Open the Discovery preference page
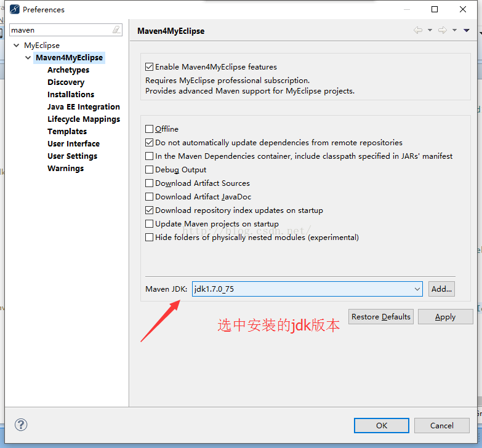482x448 pixels. coord(66,82)
